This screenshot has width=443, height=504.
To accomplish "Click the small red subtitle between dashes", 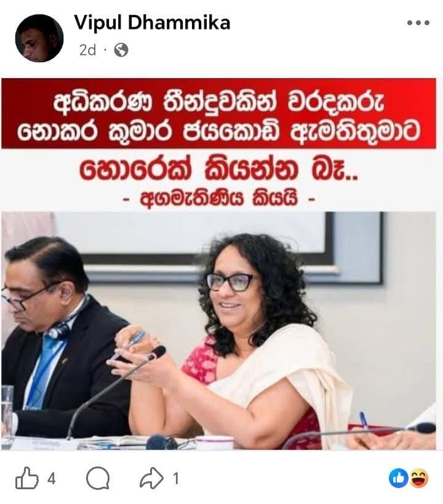I will point(218,199).
